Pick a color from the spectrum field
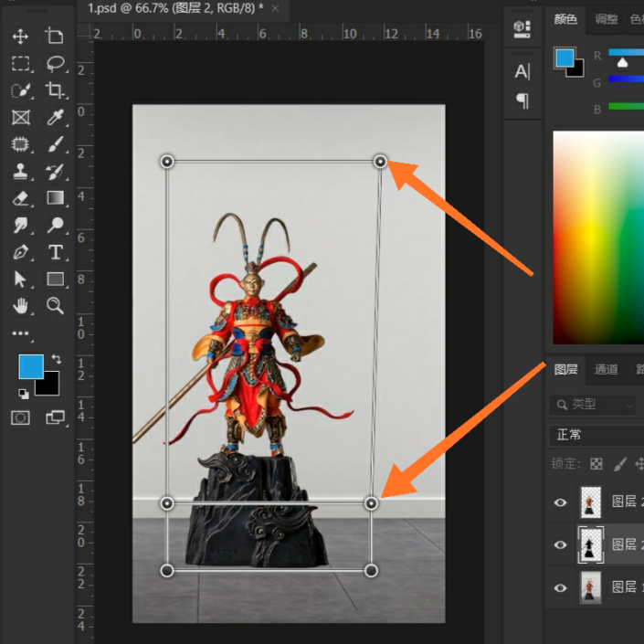 click(x=598, y=238)
